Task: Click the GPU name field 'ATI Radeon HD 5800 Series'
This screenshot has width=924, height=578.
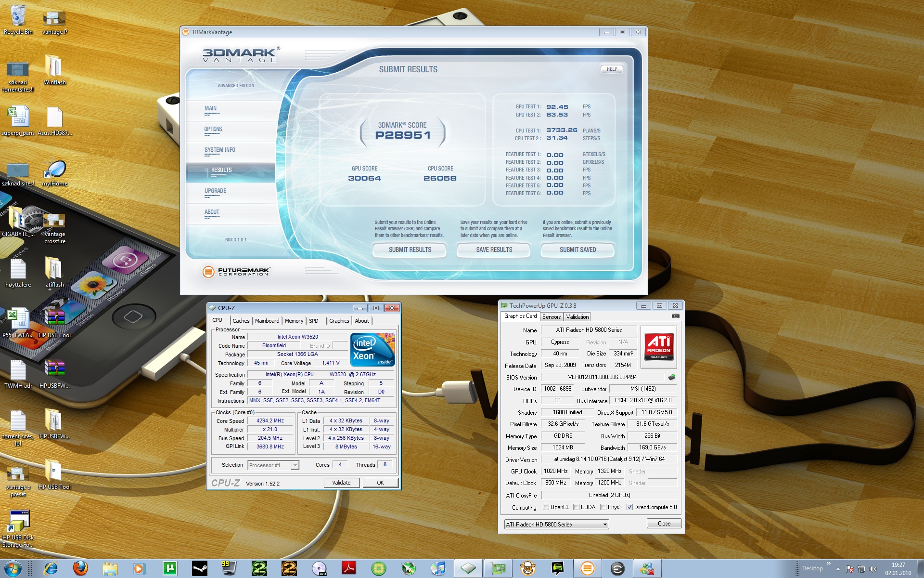Action: point(589,330)
